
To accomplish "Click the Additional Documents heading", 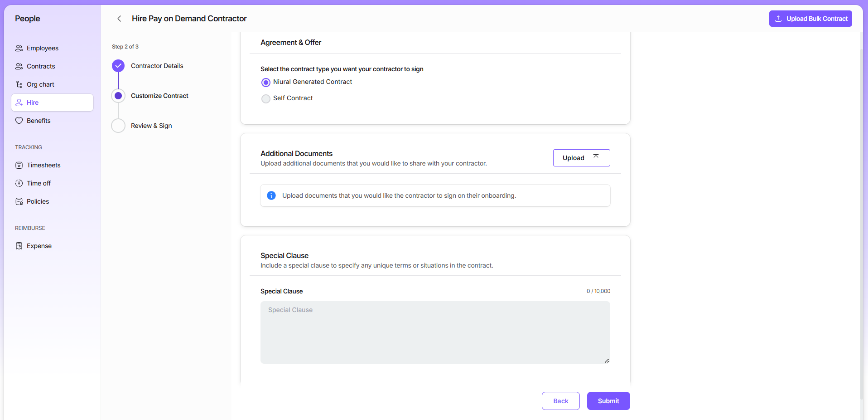I will (x=296, y=153).
